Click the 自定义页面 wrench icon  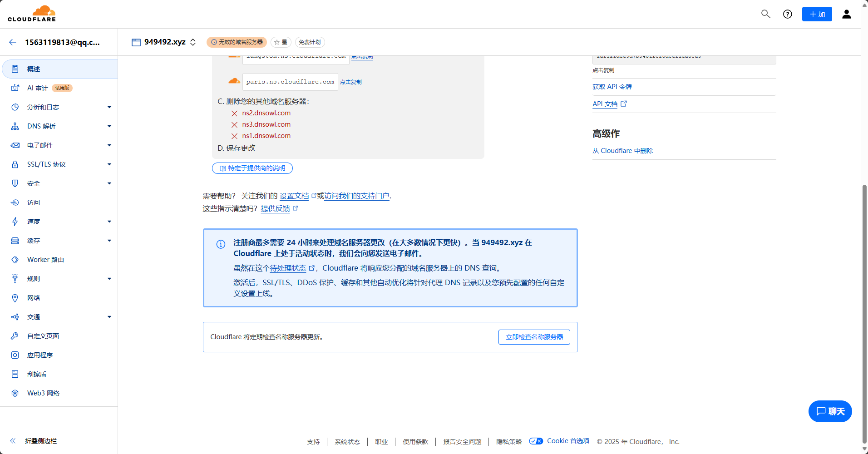(x=15, y=336)
